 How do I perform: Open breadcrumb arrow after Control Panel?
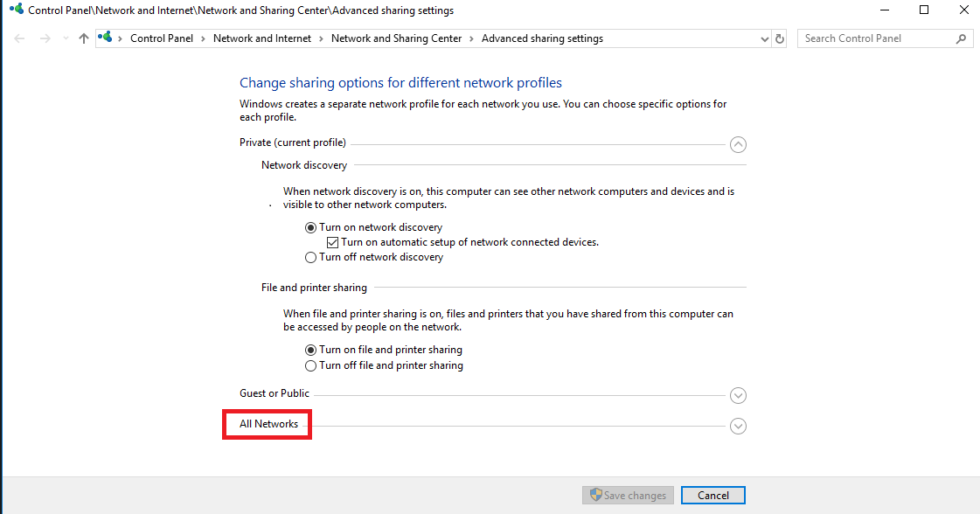pyautogui.click(x=203, y=38)
